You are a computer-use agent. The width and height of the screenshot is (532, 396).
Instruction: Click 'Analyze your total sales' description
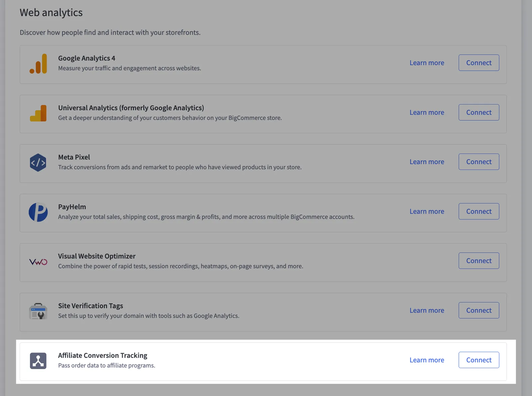point(206,217)
